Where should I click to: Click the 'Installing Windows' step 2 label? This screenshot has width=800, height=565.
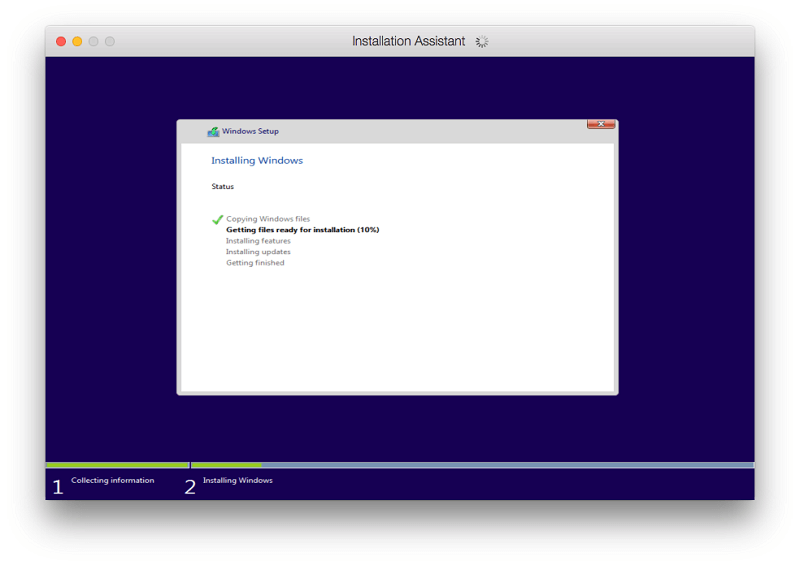pyautogui.click(x=238, y=480)
